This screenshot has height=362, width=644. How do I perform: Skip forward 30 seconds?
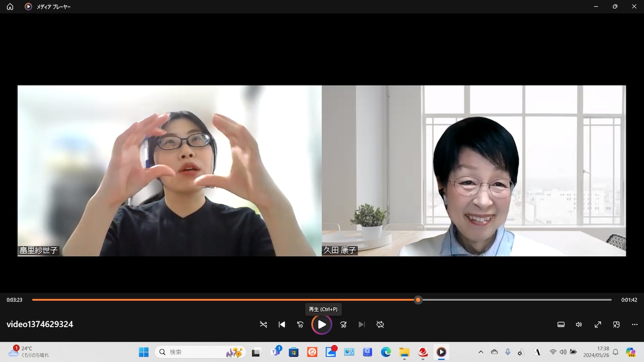343,325
